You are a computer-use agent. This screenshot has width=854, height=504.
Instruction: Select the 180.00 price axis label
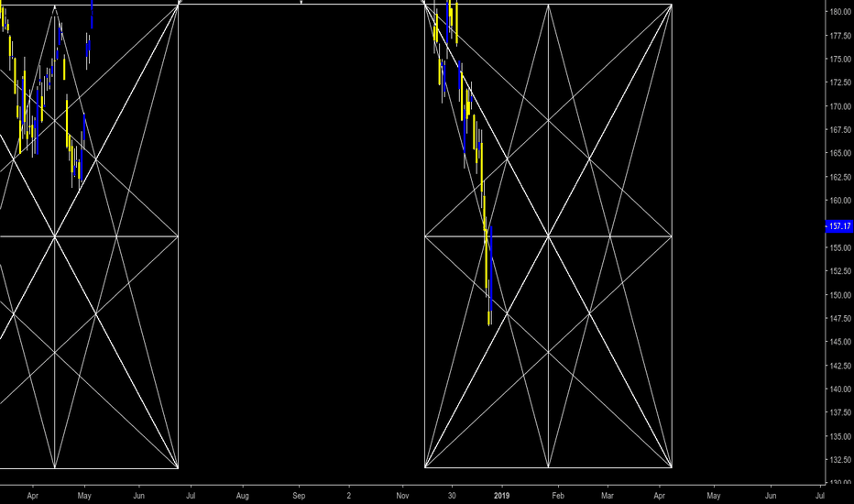840,11
